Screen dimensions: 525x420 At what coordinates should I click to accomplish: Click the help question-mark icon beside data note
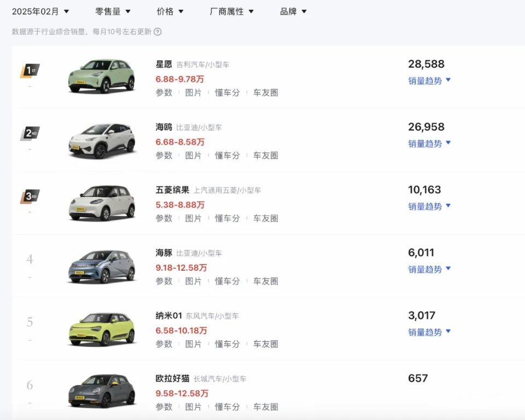pyautogui.click(x=157, y=32)
